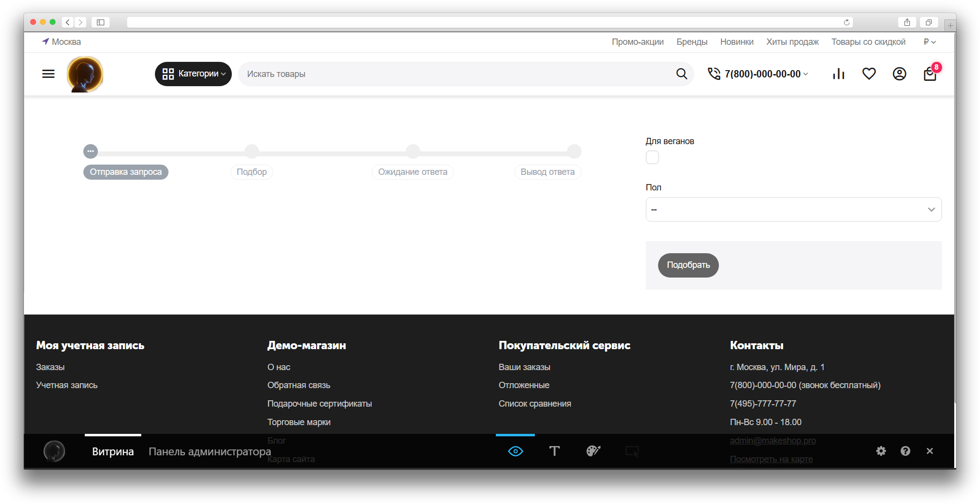Open the hamburger menu icon
980x504 pixels.
click(x=48, y=74)
